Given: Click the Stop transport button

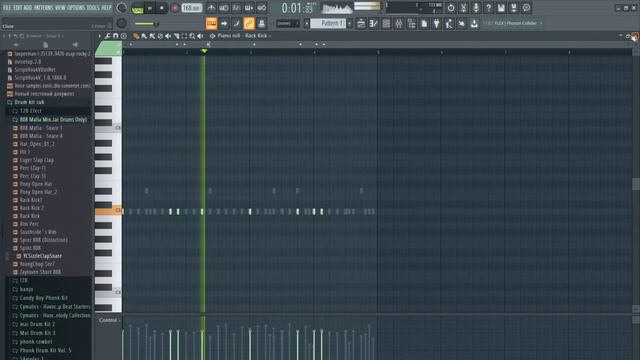Looking at the screenshot, I should pos(162,8).
